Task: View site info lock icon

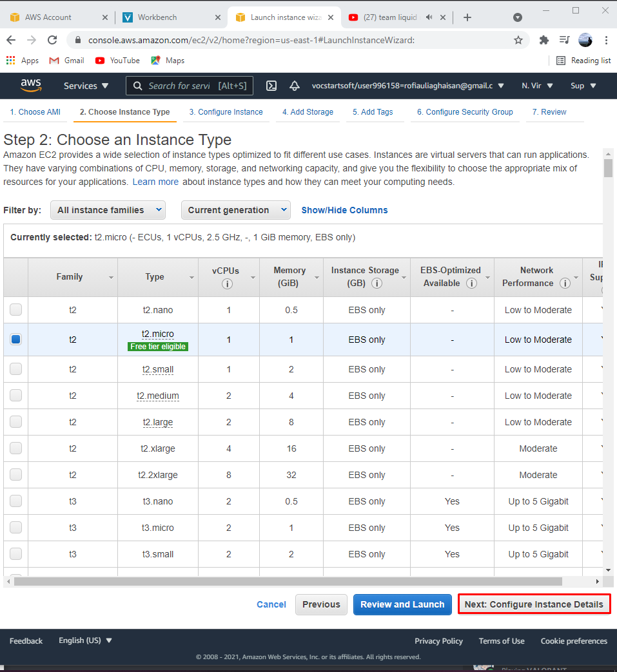Action: tap(77, 40)
